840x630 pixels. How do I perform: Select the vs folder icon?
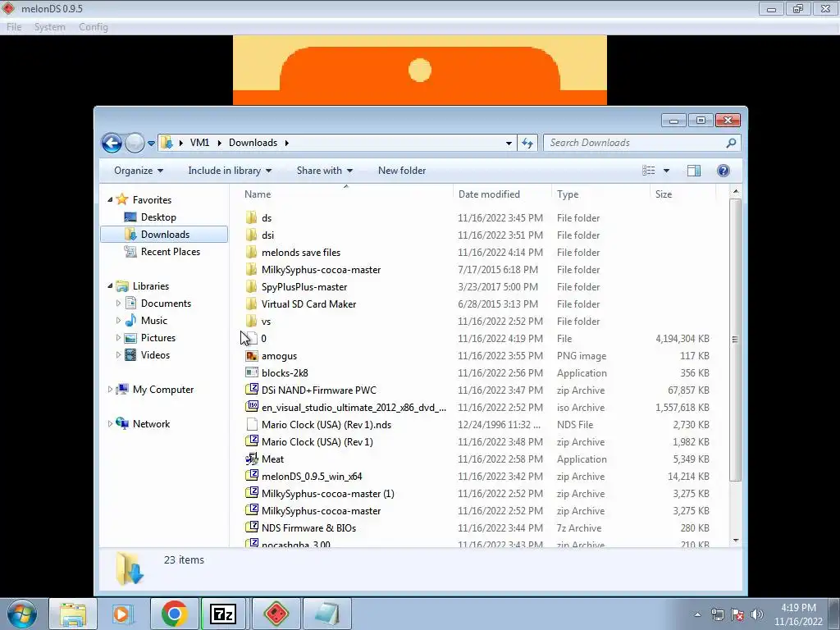tap(251, 321)
